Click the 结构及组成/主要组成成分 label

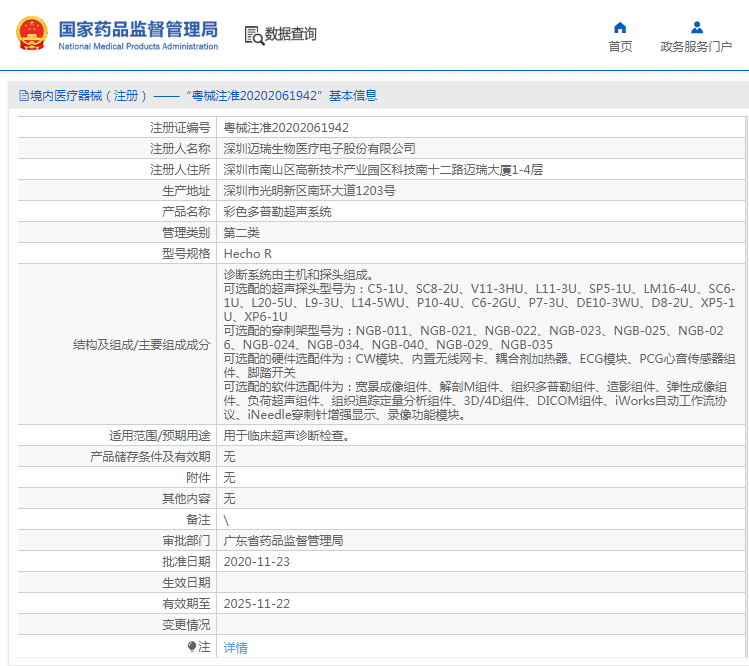pos(141,345)
